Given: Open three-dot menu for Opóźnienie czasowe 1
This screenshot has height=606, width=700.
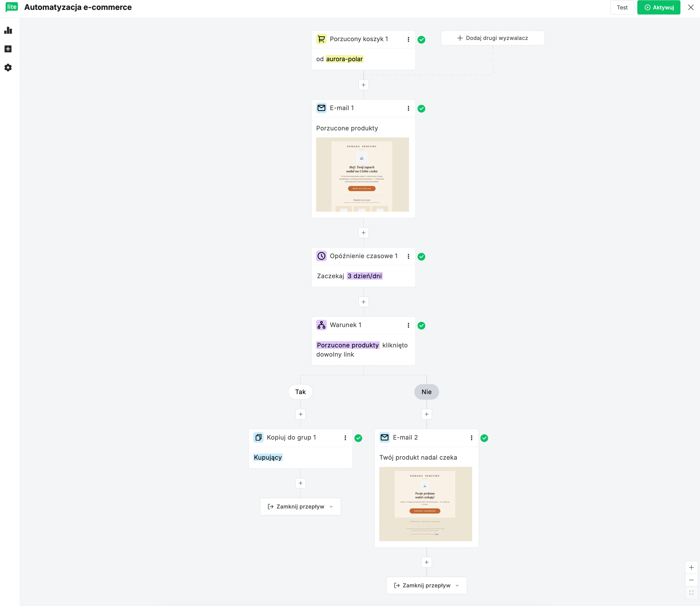Looking at the screenshot, I should (x=409, y=256).
